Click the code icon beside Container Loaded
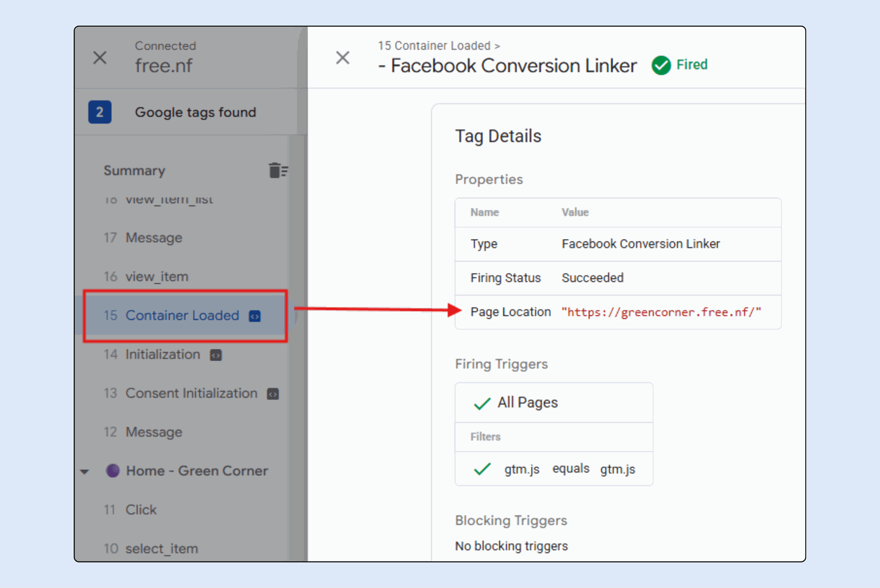880x588 pixels. [x=255, y=316]
